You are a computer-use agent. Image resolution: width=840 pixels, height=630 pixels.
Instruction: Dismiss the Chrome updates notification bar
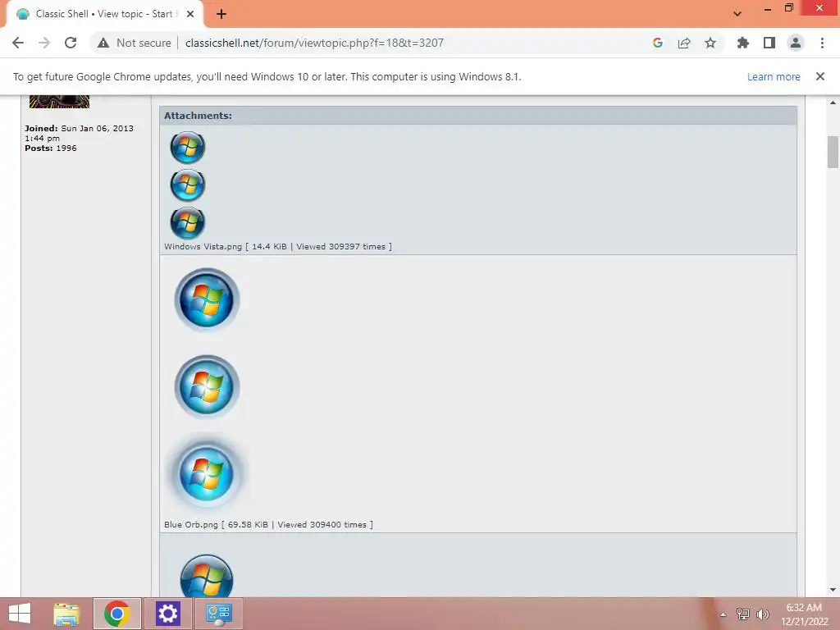820,76
